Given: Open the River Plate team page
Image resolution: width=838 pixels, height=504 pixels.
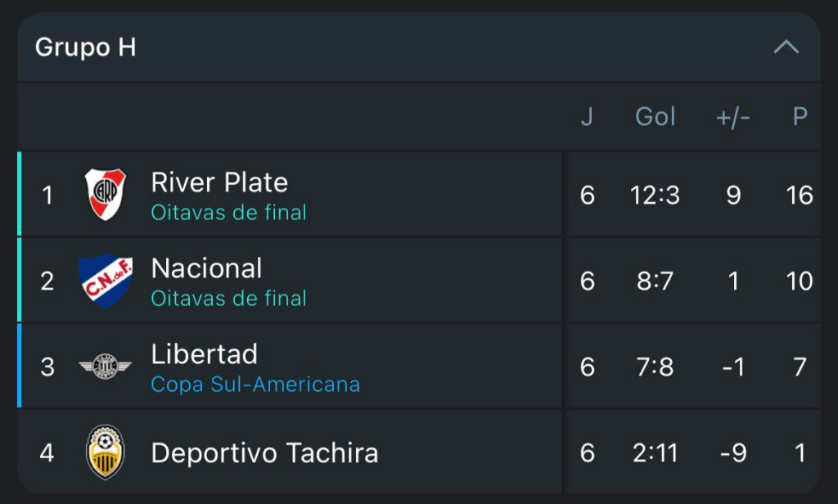Looking at the screenshot, I should point(219,182).
